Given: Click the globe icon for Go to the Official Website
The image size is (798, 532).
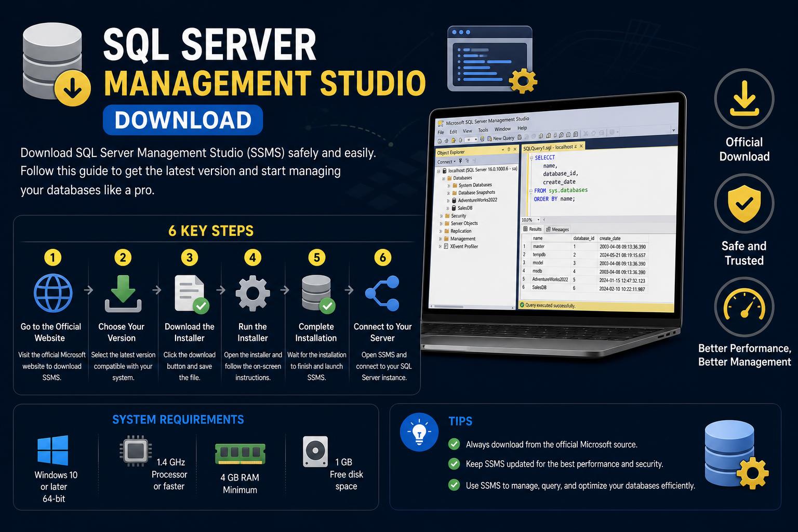Looking at the screenshot, I should (x=53, y=292).
